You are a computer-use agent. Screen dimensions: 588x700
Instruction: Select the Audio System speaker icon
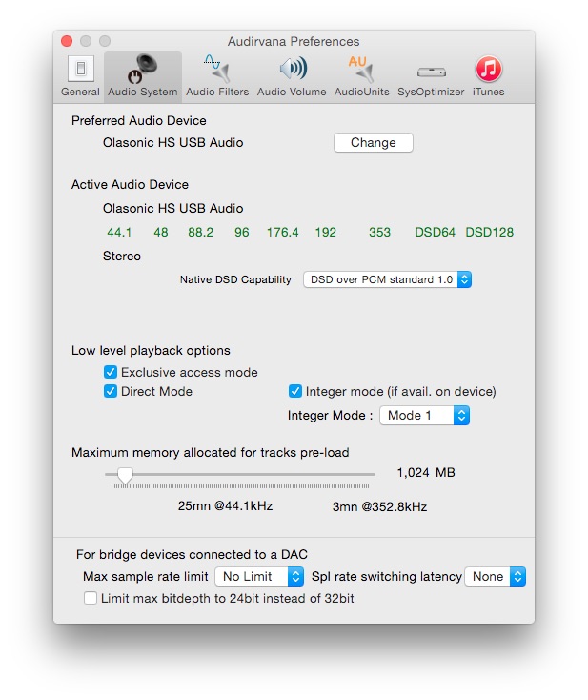[x=142, y=69]
